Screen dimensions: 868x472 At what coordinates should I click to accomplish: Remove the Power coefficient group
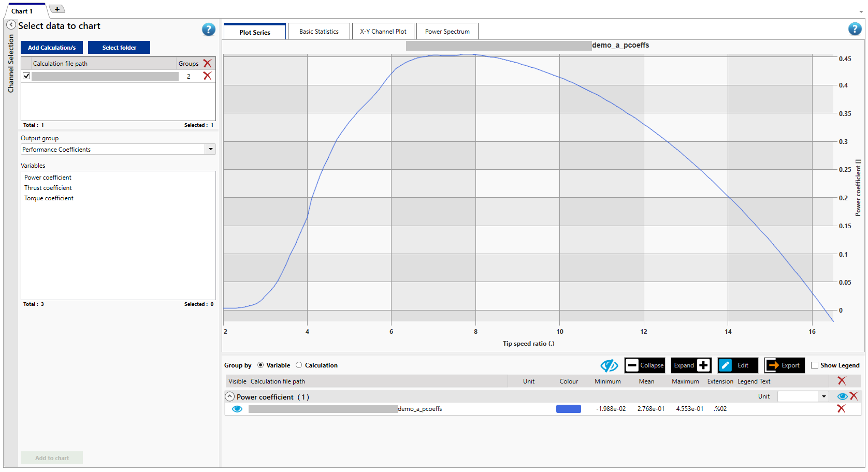(x=854, y=396)
